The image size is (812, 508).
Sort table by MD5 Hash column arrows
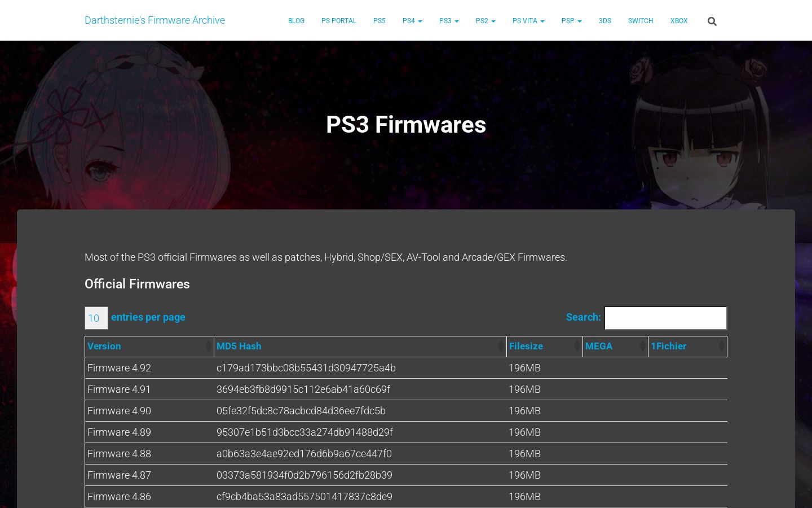(x=501, y=347)
